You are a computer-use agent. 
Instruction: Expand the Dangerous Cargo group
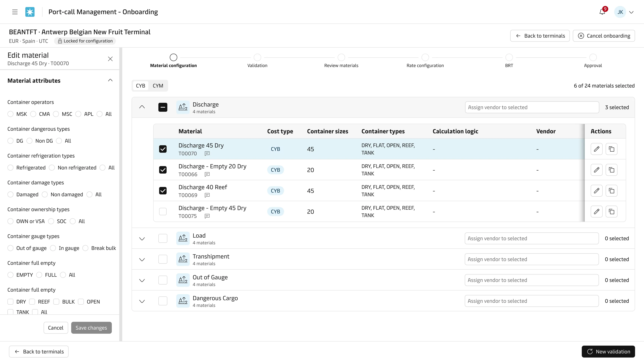tap(142, 301)
